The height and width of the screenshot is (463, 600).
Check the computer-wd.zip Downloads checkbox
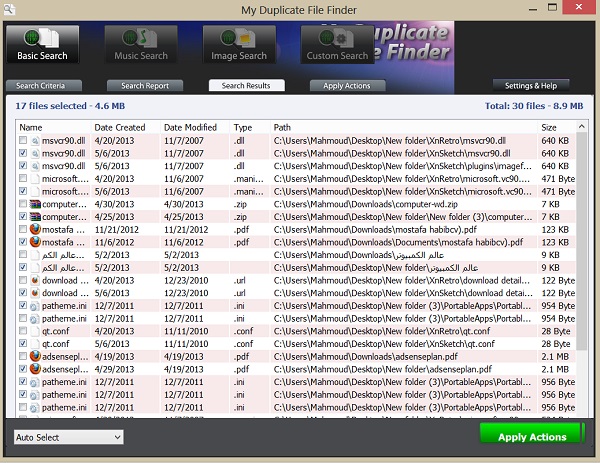(23, 204)
